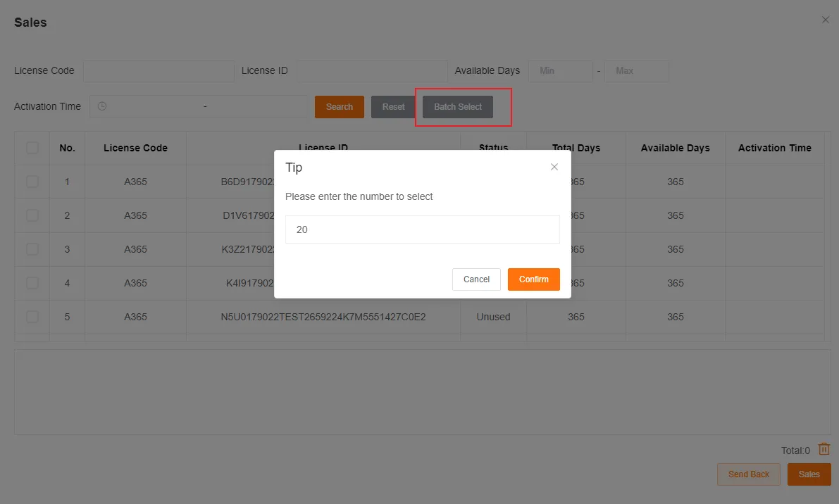Image resolution: width=839 pixels, height=504 pixels.
Task: Close the Sales window via the X icon
Action: click(x=825, y=20)
